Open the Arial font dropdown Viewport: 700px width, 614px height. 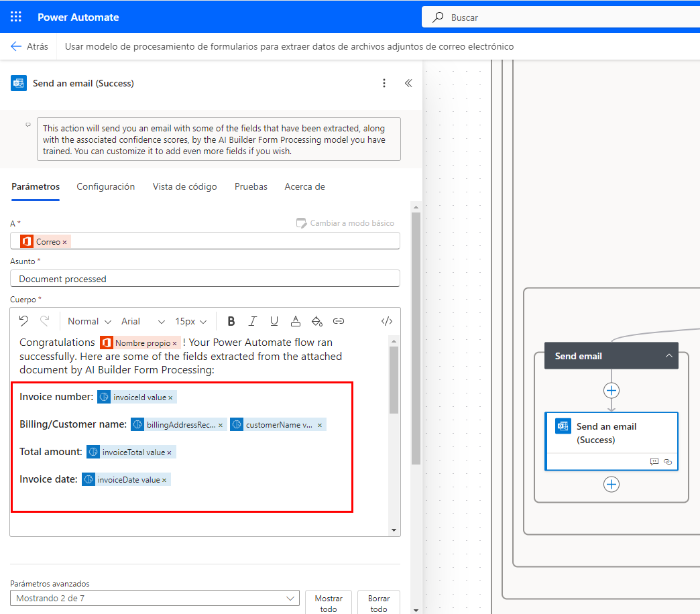click(143, 321)
